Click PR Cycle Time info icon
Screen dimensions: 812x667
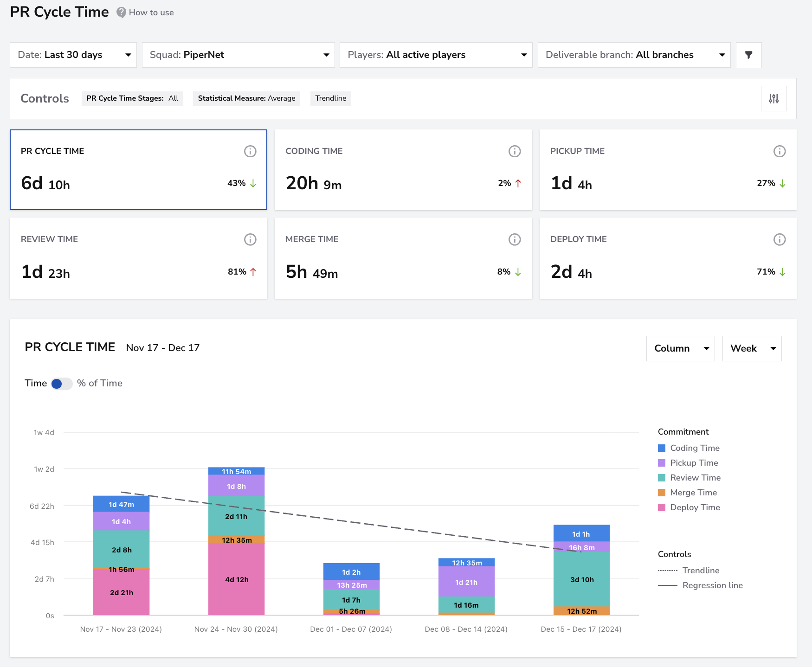click(250, 151)
